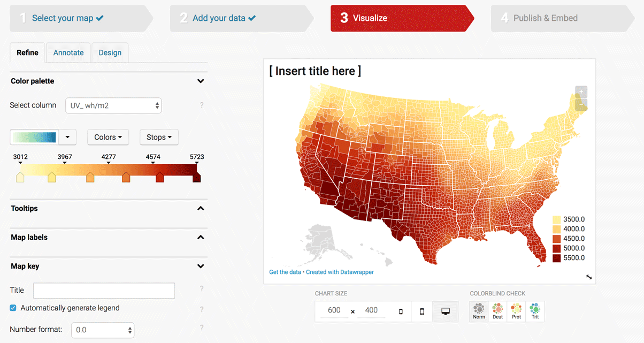Switch to the Design tab
644x343 pixels.
(110, 52)
